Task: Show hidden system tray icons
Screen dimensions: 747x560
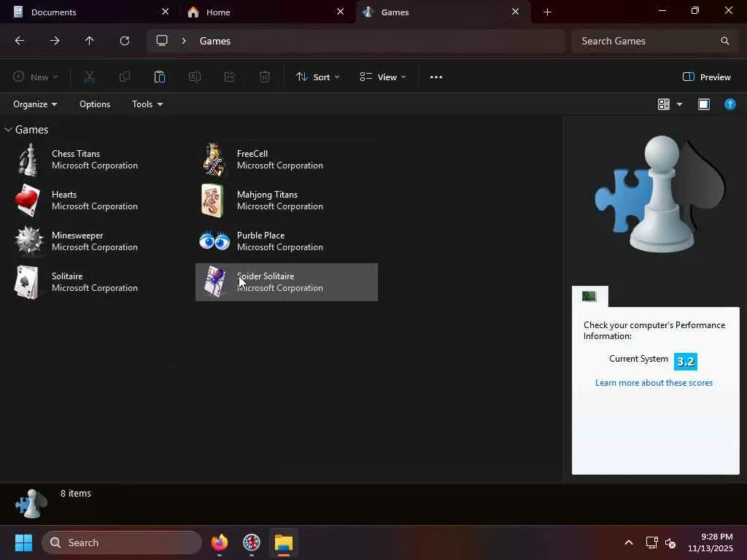Action: (x=629, y=542)
